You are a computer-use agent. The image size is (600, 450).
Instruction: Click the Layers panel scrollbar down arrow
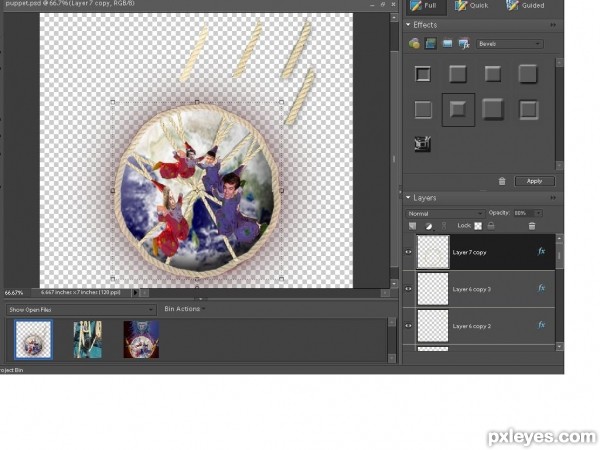[x=559, y=346]
